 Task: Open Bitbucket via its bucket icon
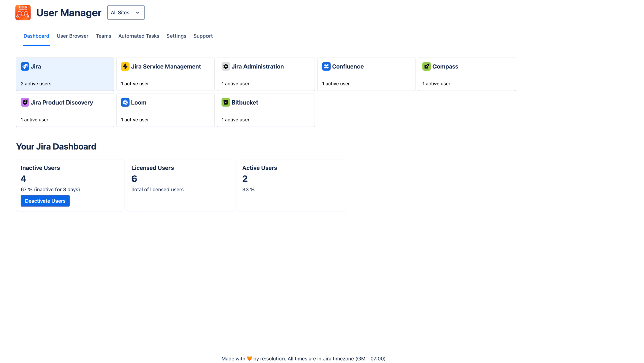(x=225, y=102)
